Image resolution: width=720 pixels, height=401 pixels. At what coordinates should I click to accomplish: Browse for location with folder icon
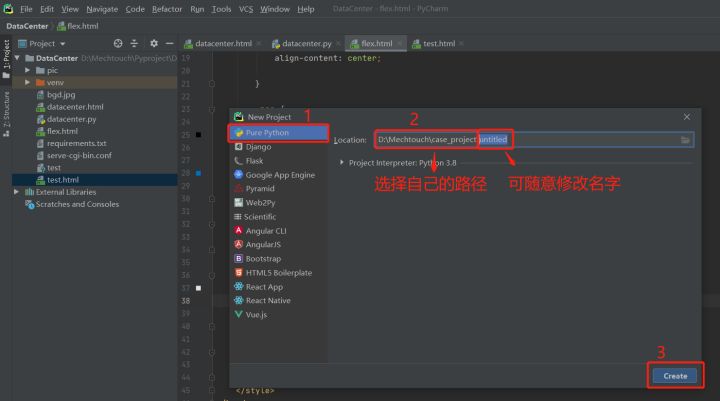(x=685, y=140)
